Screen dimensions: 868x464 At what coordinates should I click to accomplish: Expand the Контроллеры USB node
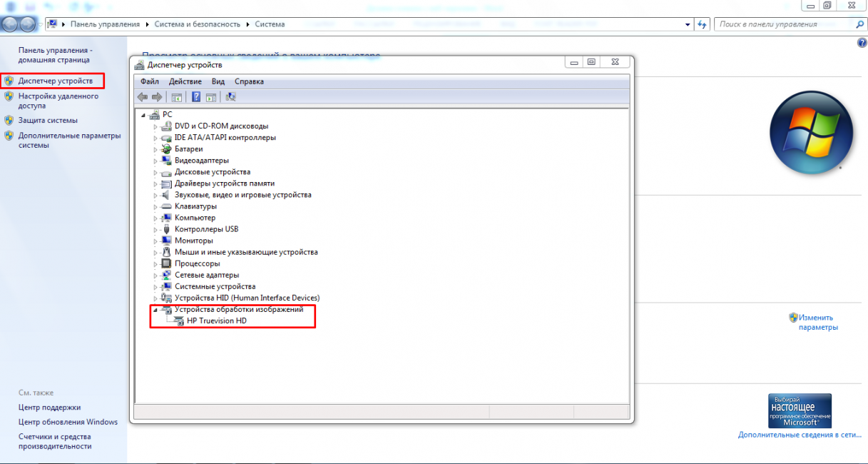pos(155,229)
